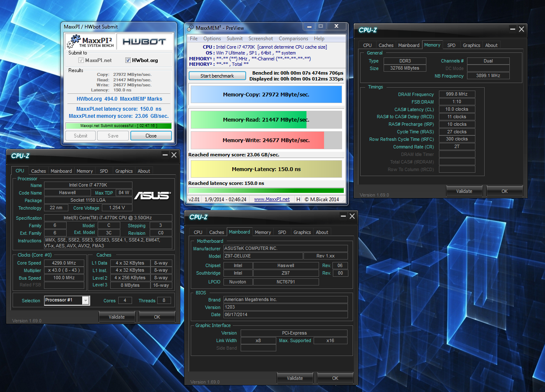Switch to Memory tab in CPU-Z CPU window
This screenshot has height=392, width=545.
pos(85,171)
